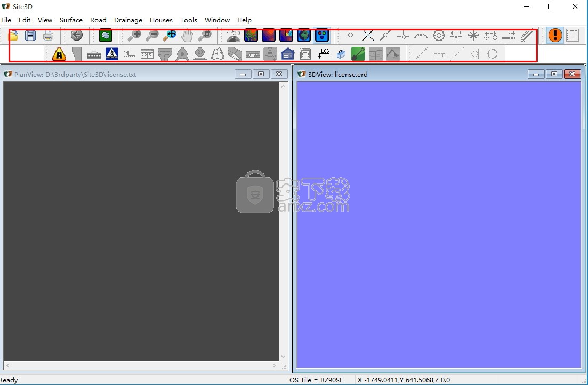Image resolution: width=588 pixels, height=385 pixels.
Task: Click the long section graph icon
Action: click(x=305, y=54)
